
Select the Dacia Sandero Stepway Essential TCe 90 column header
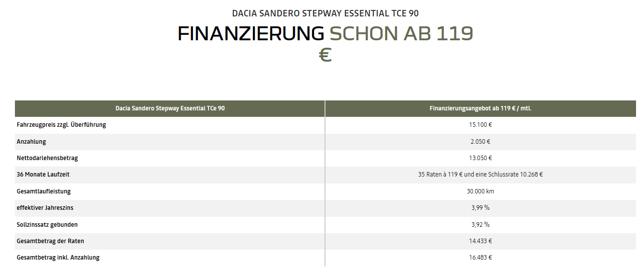170,108
